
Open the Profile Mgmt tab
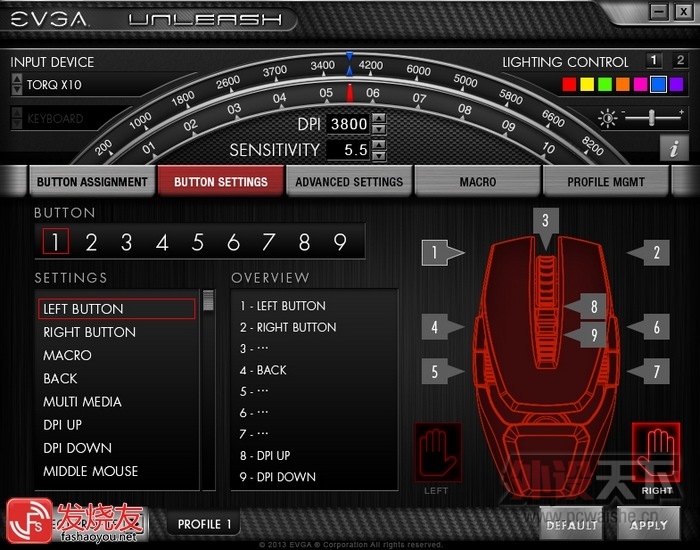pyautogui.click(x=606, y=181)
